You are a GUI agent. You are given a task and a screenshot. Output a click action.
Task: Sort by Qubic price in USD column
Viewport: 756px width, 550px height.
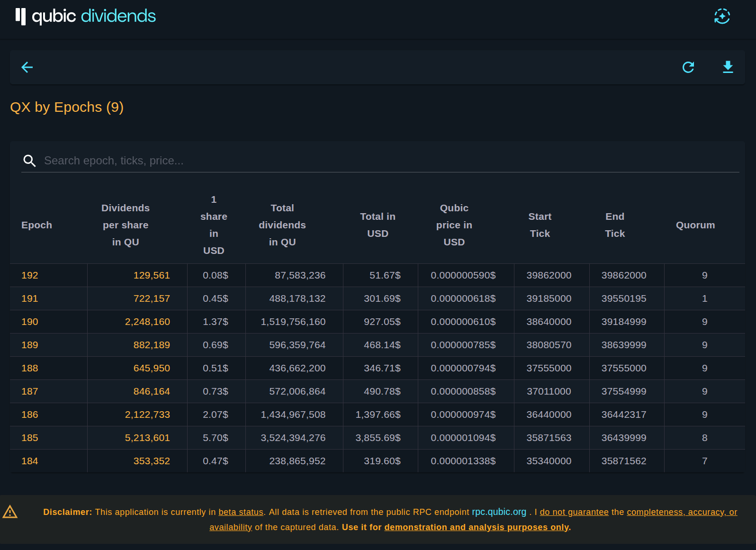[x=454, y=225]
